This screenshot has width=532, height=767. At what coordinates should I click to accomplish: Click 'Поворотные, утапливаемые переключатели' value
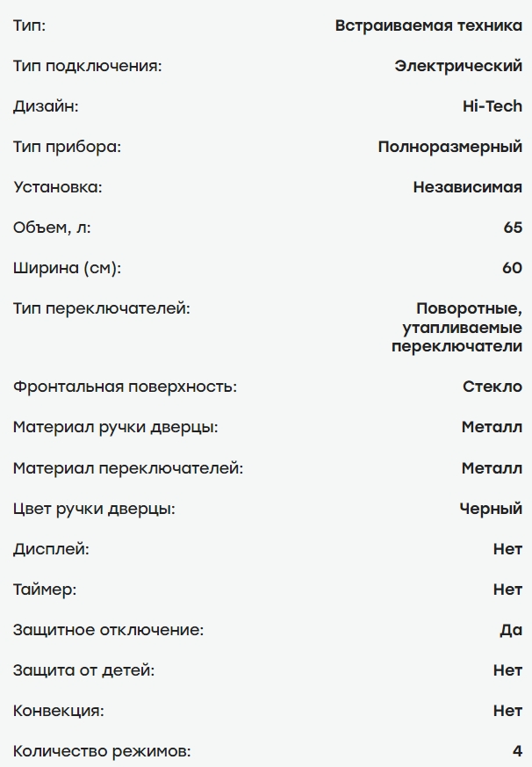pyautogui.click(x=457, y=327)
